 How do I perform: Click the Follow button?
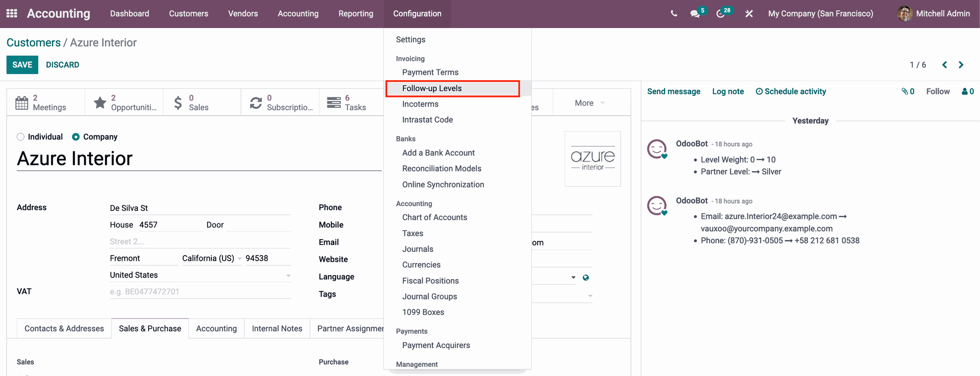point(938,91)
